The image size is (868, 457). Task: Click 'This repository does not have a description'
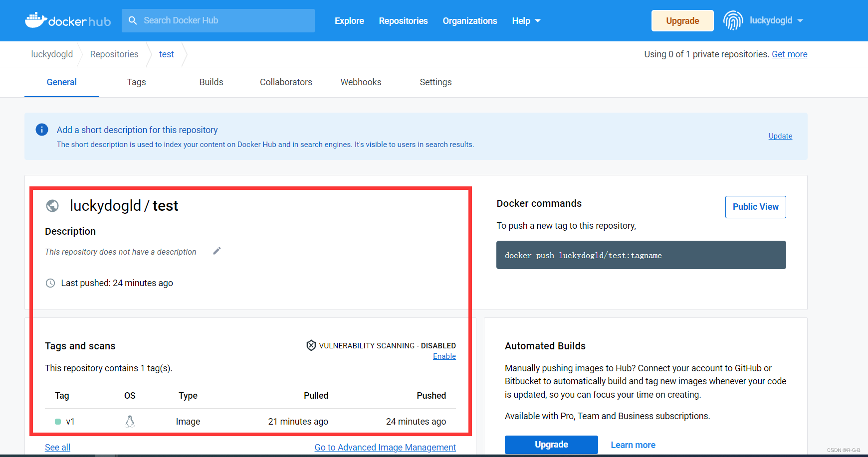point(121,252)
